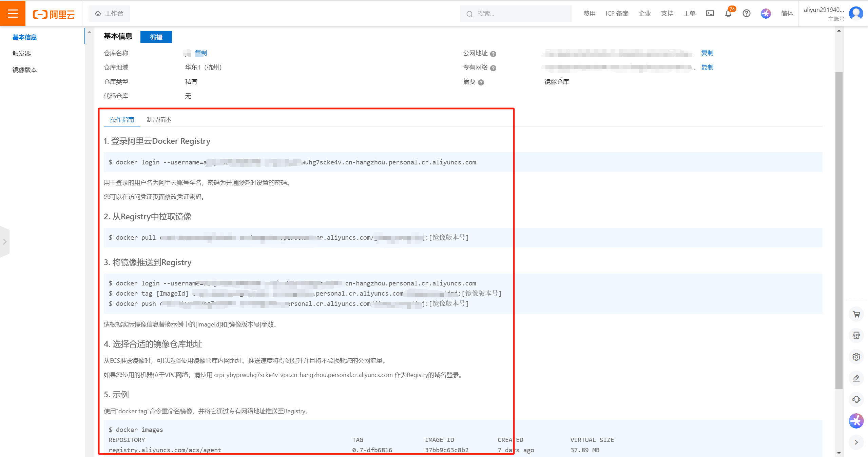Viewport: 868px width, 457px height.
Task: Switch to the 操作指南 tab
Action: coord(122,120)
